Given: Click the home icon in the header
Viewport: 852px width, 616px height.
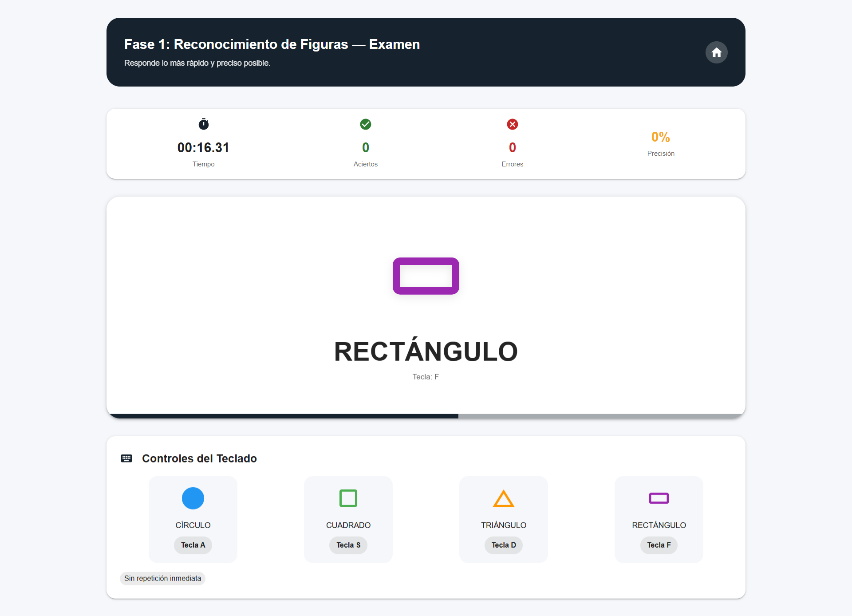Looking at the screenshot, I should [x=716, y=52].
